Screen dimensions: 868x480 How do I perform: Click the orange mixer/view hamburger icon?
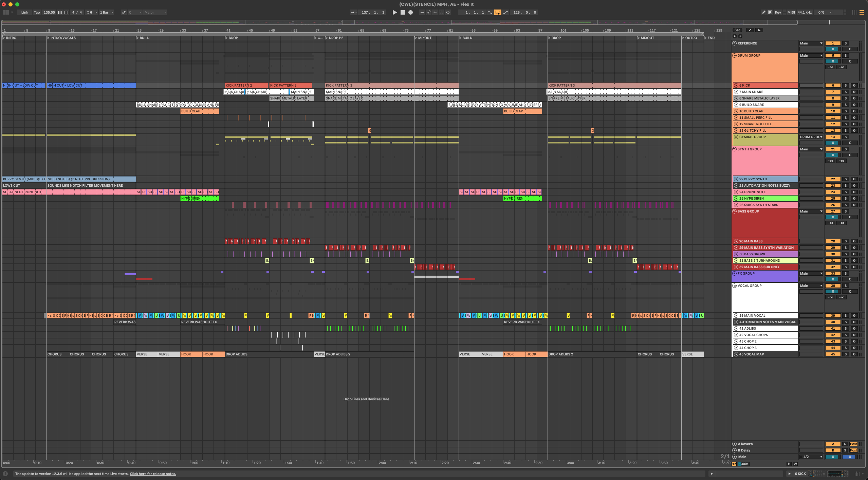[862, 13]
